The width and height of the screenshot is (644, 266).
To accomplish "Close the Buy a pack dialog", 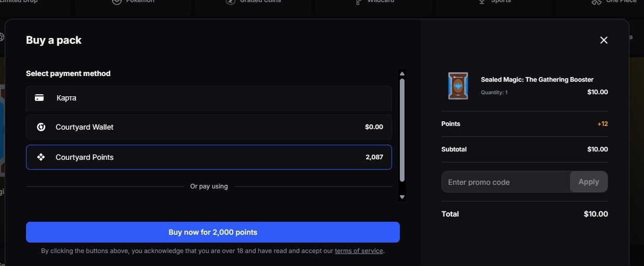I will (x=604, y=40).
